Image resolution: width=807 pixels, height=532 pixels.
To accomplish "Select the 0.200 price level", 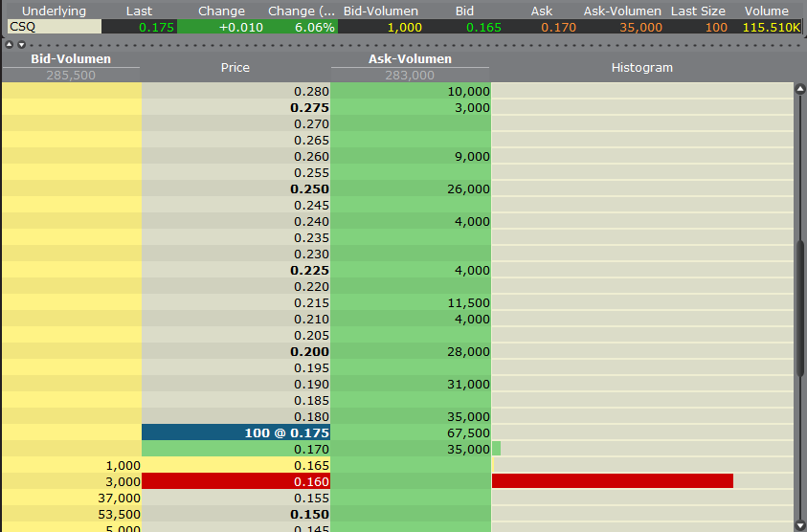I will 236,351.
